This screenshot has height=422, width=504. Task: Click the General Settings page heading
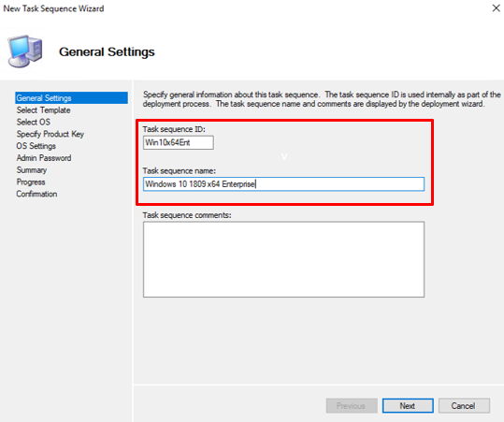[x=107, y=51]
